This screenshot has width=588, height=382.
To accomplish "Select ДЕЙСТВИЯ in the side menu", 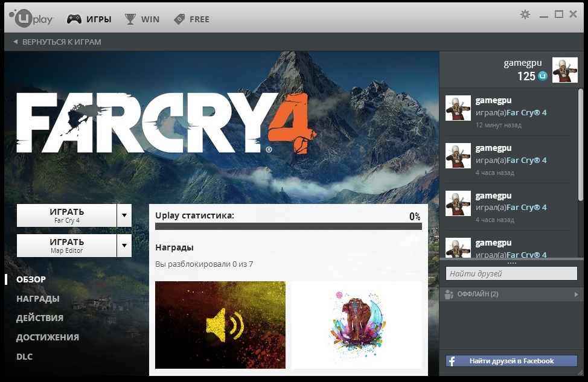I will (40, 318).
